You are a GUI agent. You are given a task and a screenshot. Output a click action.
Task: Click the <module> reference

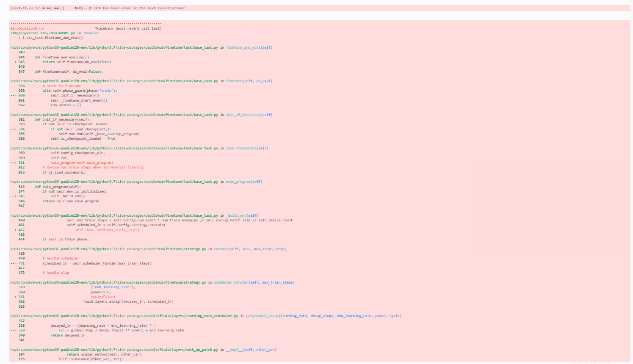coord(91,33)
